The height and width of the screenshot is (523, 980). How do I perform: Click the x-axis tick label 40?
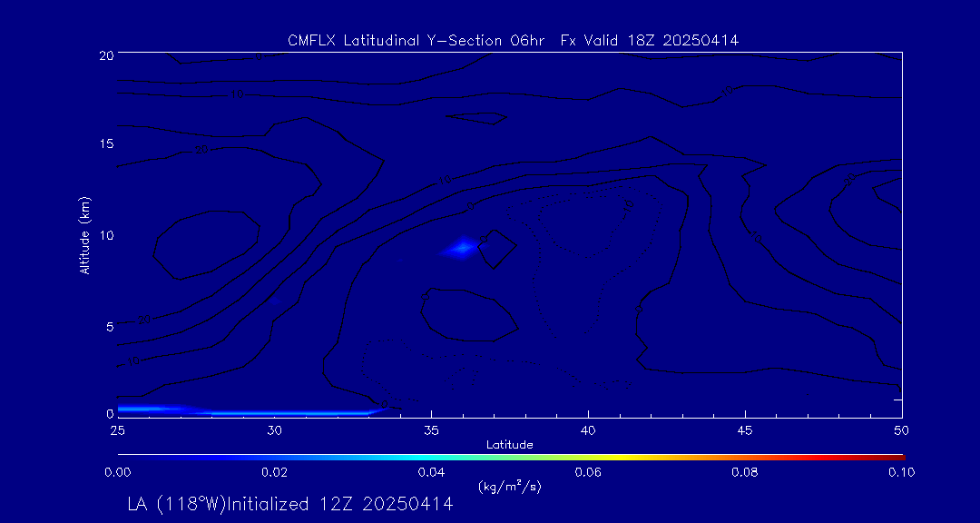588,430
